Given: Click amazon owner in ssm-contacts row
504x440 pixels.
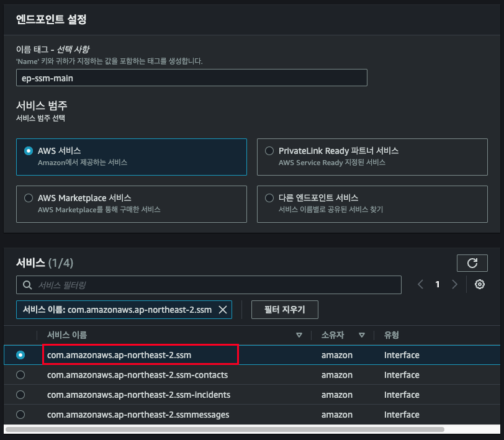Looking at the screenshot, I should pos(337,375).
